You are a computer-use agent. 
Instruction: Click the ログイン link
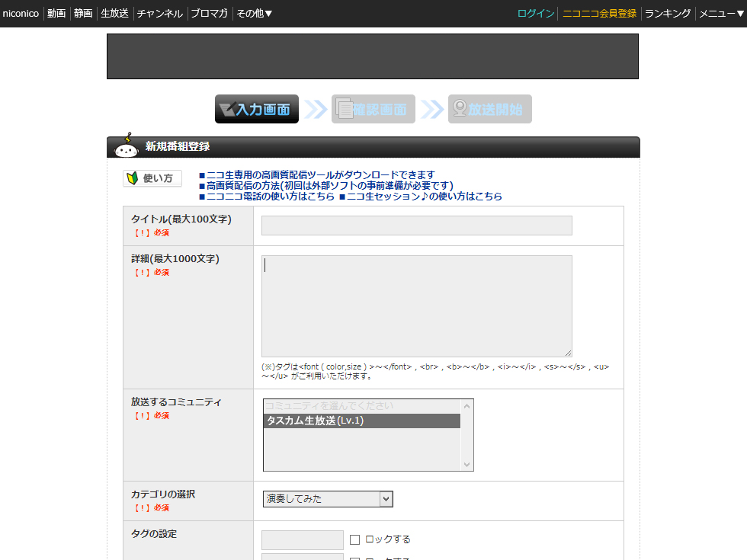click(x=536, y=14)
